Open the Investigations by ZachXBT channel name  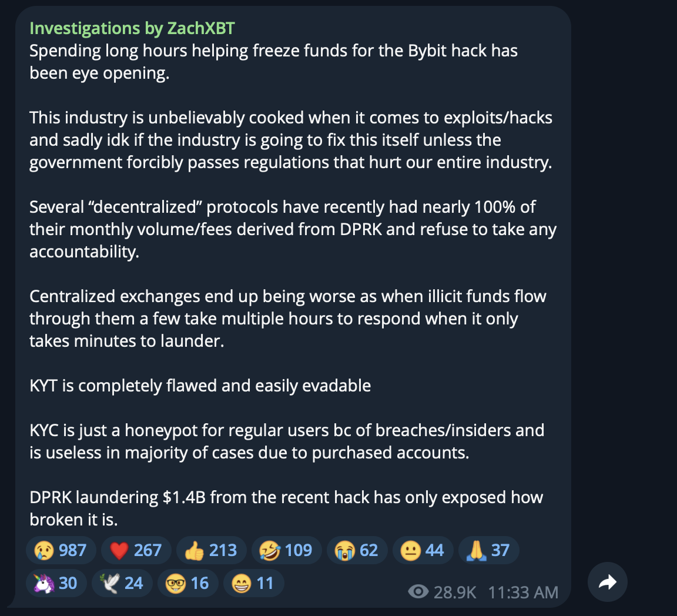click(132, 28)
